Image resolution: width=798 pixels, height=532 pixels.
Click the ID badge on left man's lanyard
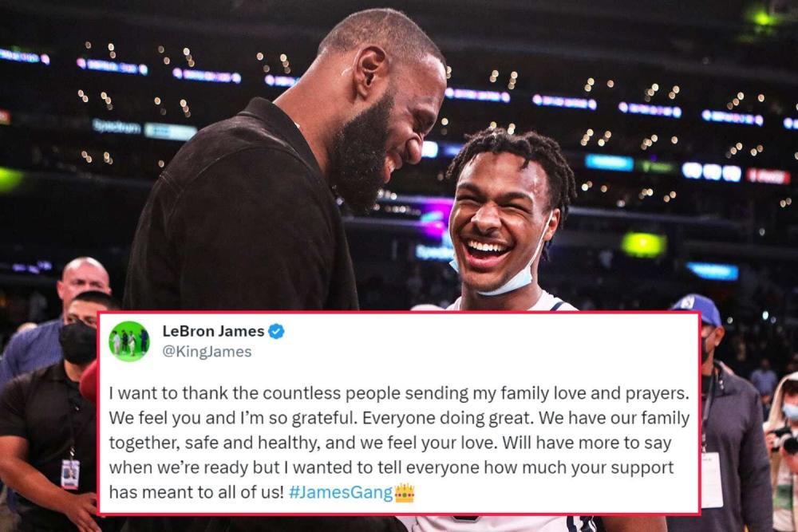70,474
